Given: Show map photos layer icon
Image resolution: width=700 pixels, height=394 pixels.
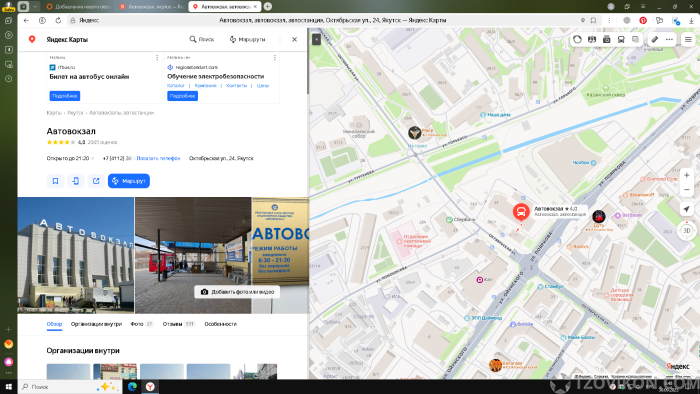Looking at the screenshot, I should click(x=606, y=39).
